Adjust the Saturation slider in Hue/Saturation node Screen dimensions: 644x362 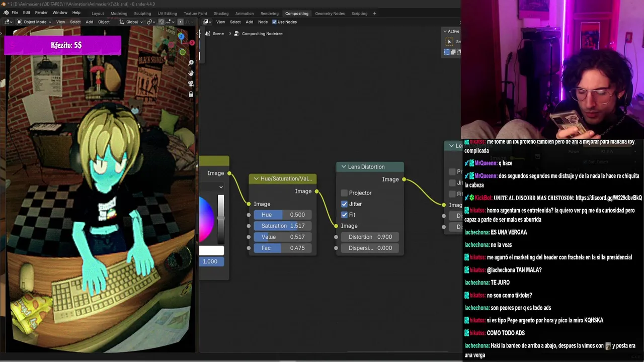[x=283, y=226]
